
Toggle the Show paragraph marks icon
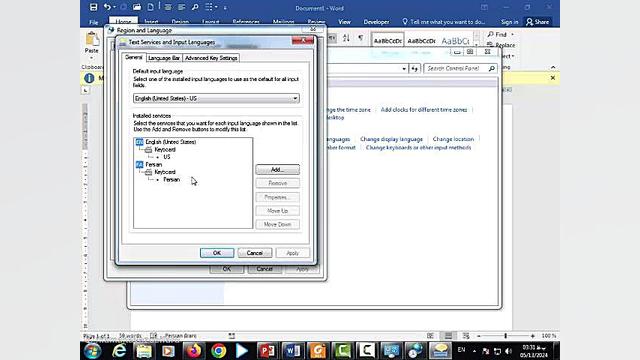click(x=360, y=38)
